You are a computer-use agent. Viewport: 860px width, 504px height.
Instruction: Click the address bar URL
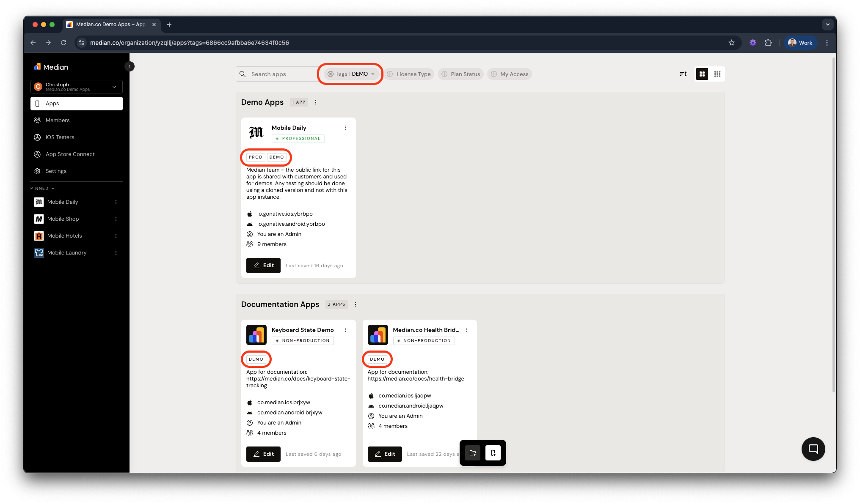pos(190,43)
